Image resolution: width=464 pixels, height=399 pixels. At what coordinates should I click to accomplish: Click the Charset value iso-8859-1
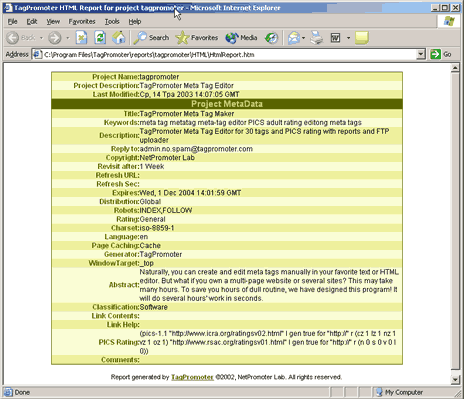click(157, 228)
